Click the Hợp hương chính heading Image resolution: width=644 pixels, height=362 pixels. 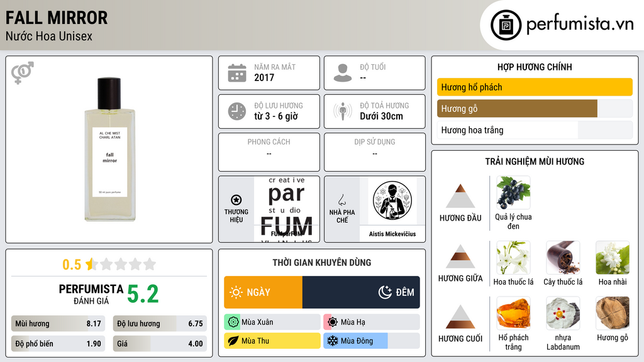[535, 67]
